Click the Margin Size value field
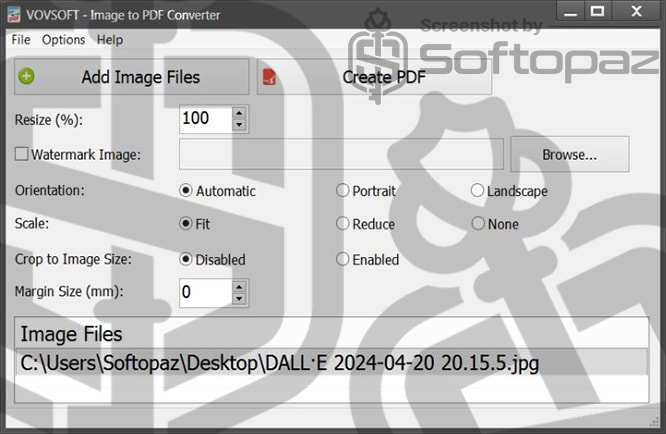The height and width of the screenshot is (434, 666). (206, 293)
